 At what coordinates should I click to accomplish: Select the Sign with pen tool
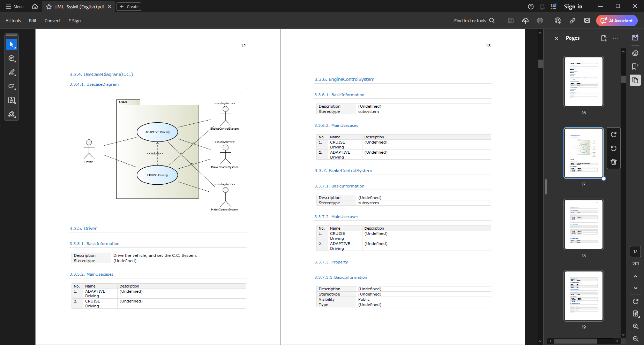(12, 114)
